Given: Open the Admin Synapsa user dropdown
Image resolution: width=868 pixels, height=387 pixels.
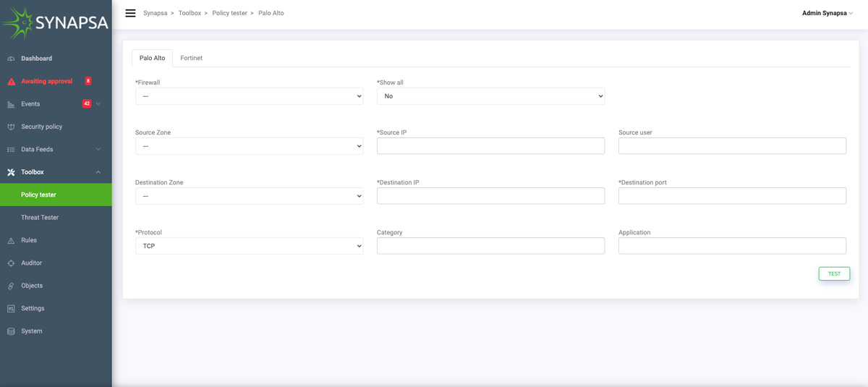Looking at the screenshot, I should click(x=827, y=13).
